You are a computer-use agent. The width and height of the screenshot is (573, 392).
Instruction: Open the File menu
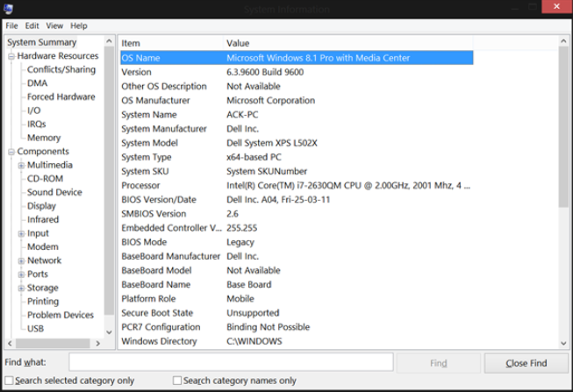(x=11, y=26)
